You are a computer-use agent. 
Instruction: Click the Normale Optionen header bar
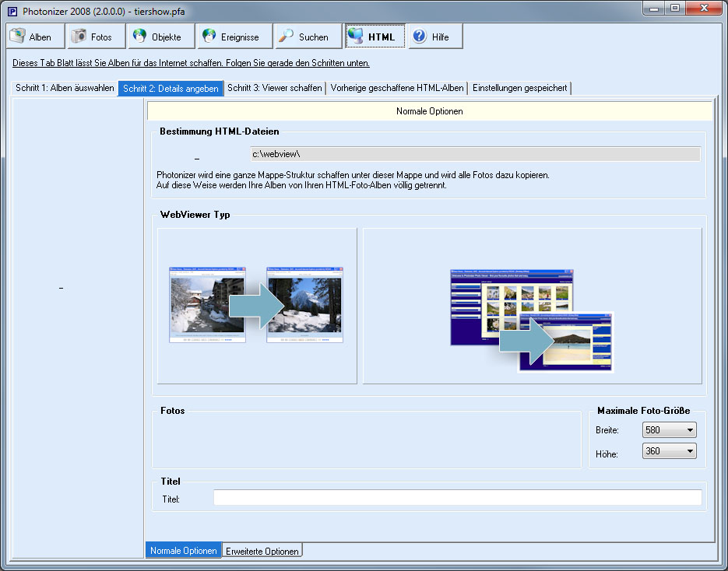430,111
